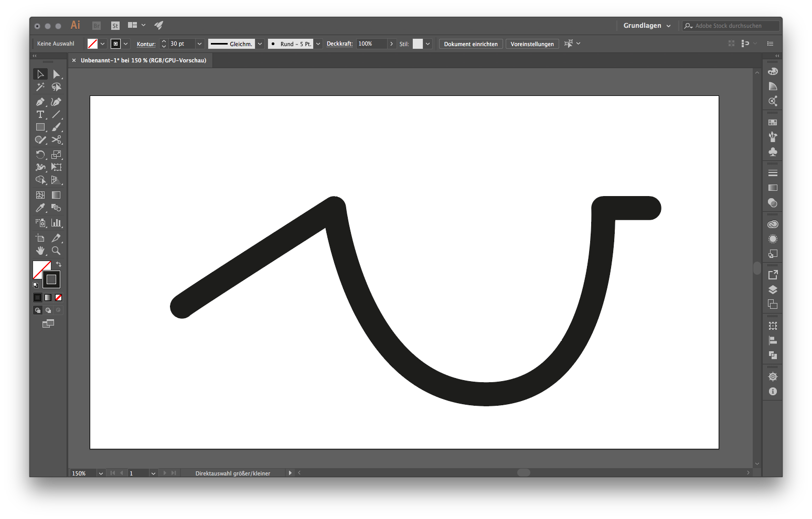Select the Direct Selection tool
This screenshot has width=812, height=519.
pyautogui.click(x=56, y=74)
